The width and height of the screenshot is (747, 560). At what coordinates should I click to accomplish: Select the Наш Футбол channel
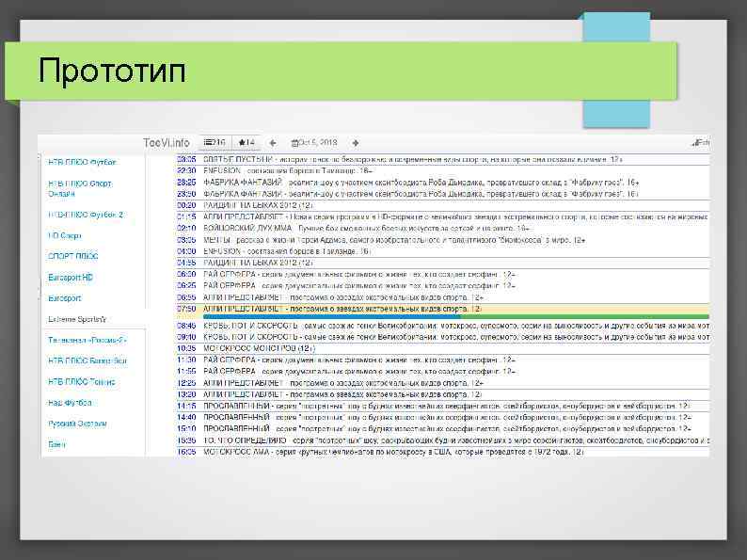(x=70, y=403)
